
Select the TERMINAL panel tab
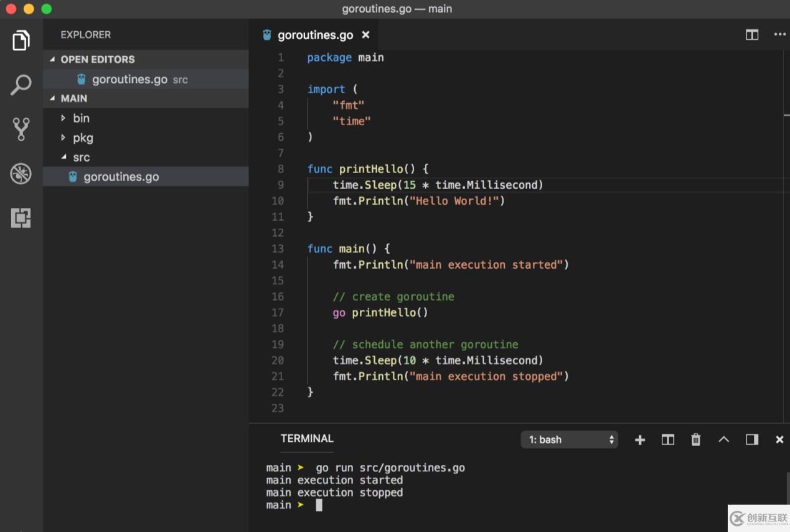(x=307, y=439)
